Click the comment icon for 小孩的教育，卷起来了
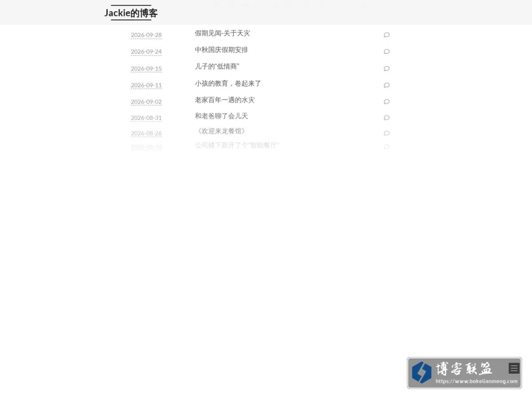 (x=387, y=85)
